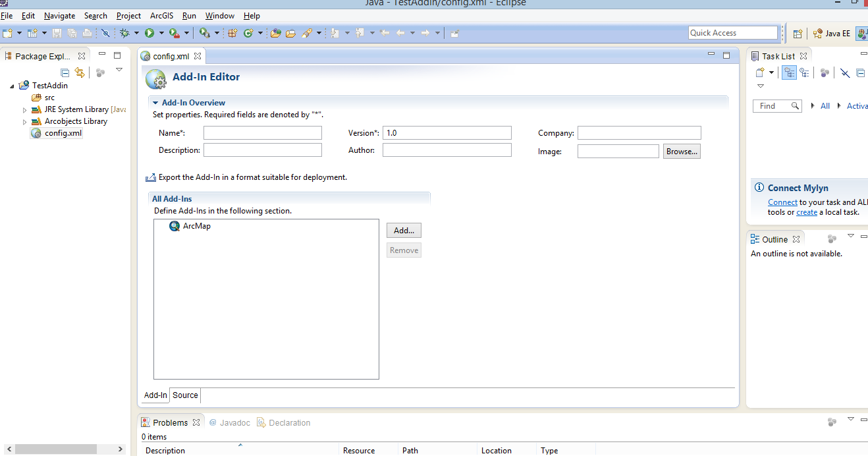Collapse the Add-In Overview section
Screen dimensions: 868x456
point(155,103)
